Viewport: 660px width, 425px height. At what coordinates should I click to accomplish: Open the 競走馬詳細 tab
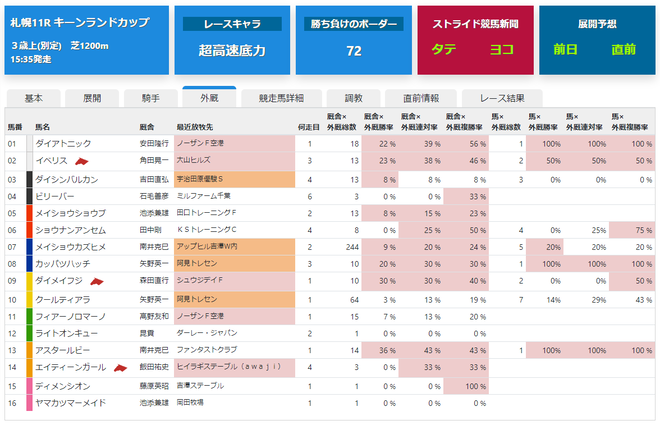[281, 98]
